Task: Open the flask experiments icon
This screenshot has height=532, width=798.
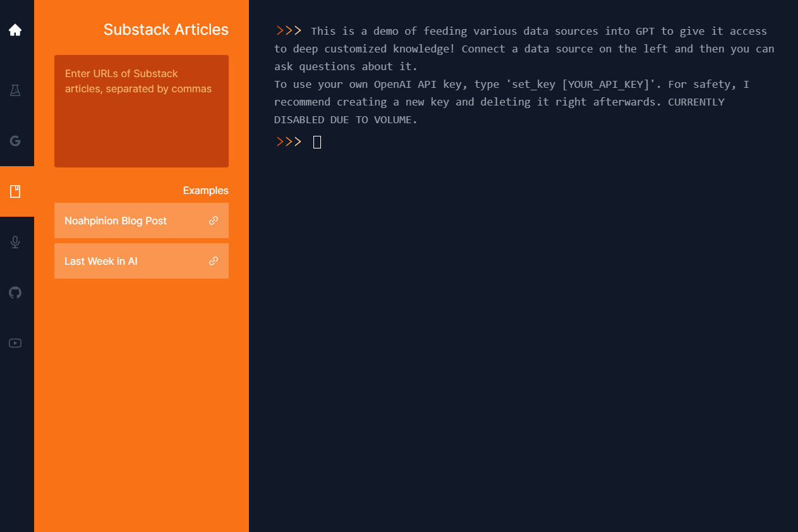Action: [15, 90]
